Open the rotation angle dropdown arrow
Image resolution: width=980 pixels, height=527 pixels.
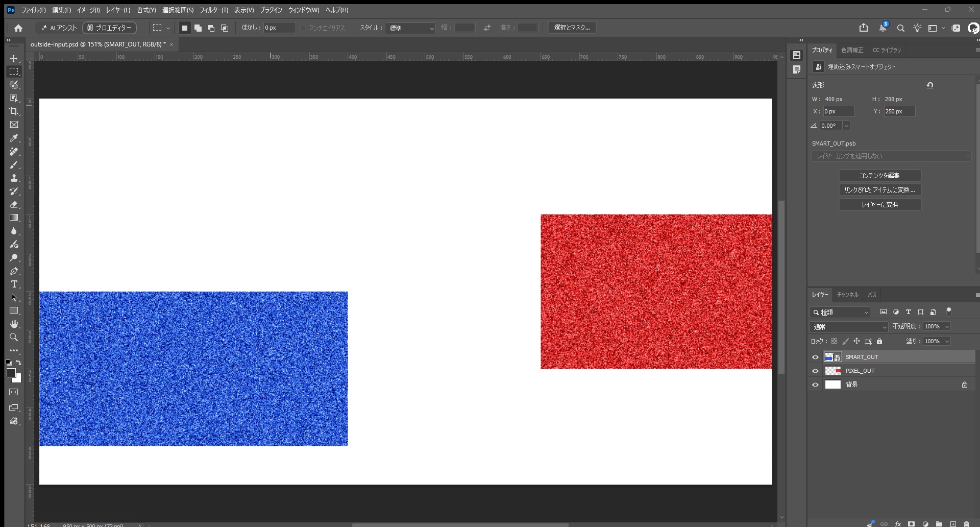click(x=846, y=126)
